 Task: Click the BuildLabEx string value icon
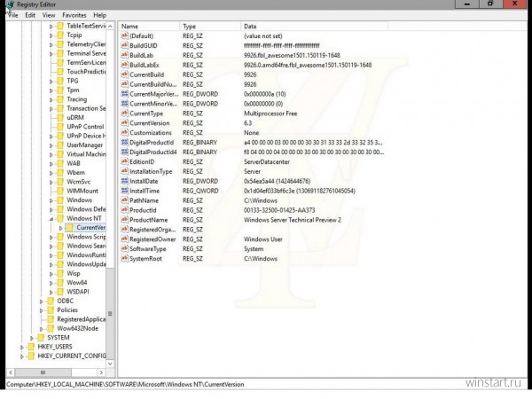(x=123, y=66)
